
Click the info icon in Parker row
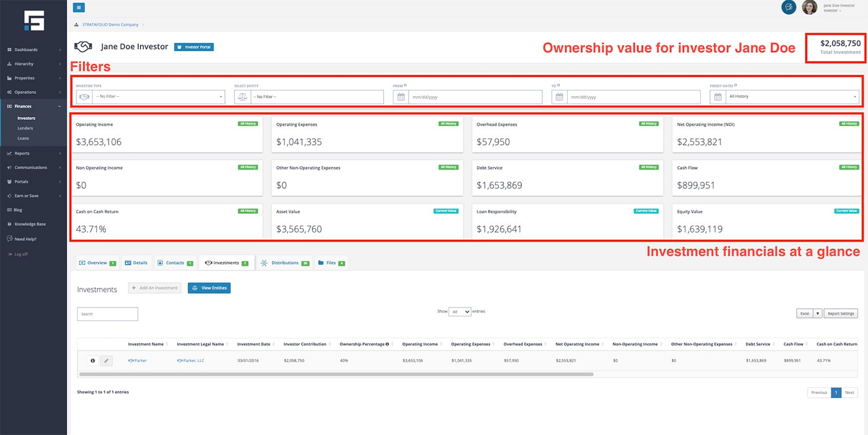coord(92,361)
